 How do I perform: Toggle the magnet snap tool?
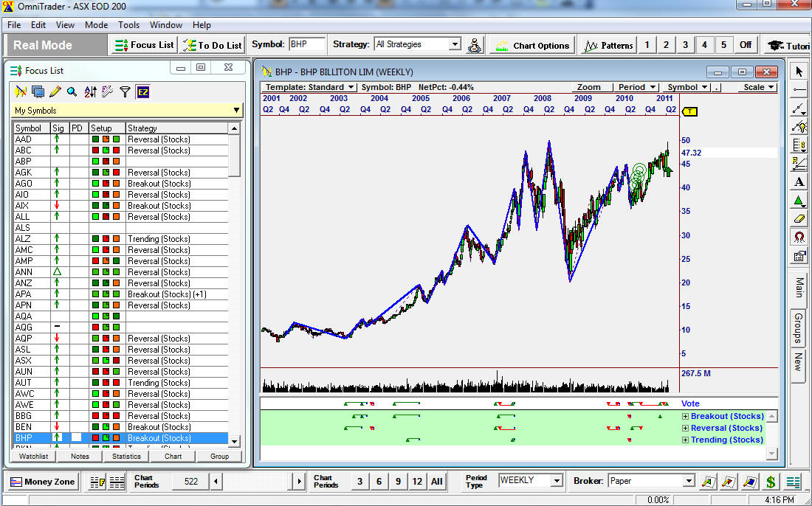(x=799, y=237)
